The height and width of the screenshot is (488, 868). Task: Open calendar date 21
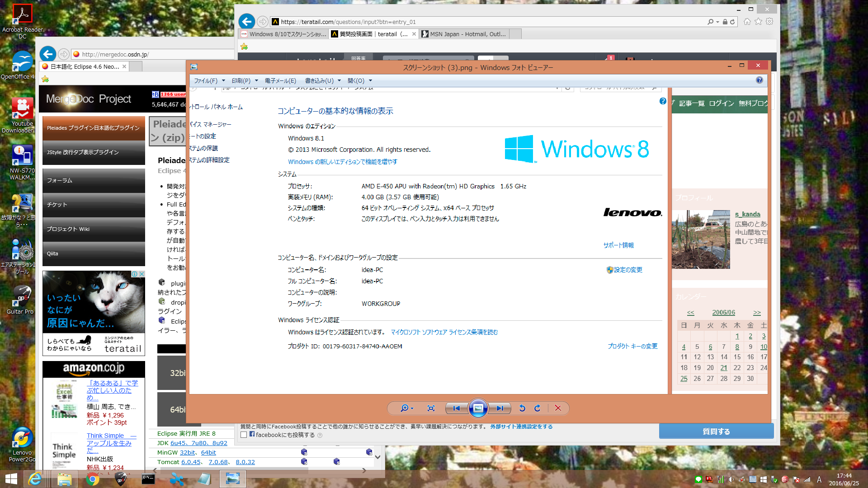(724, 368)
